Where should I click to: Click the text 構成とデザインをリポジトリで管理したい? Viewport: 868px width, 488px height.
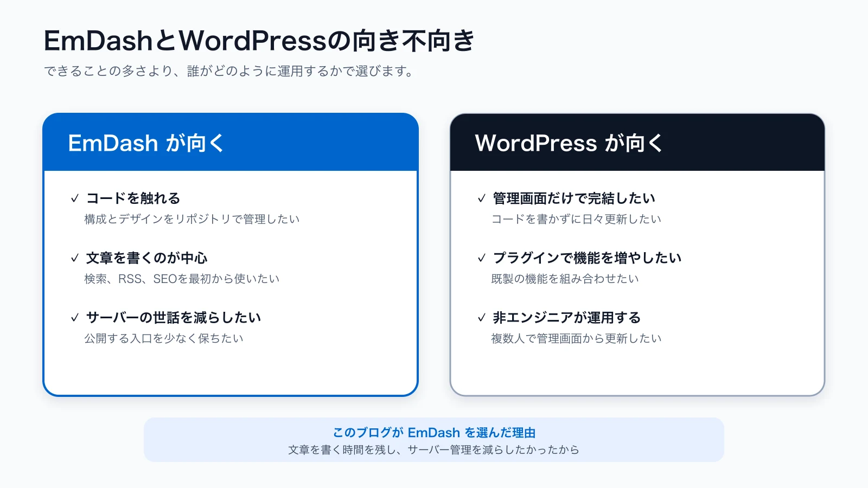click(192, 219)
